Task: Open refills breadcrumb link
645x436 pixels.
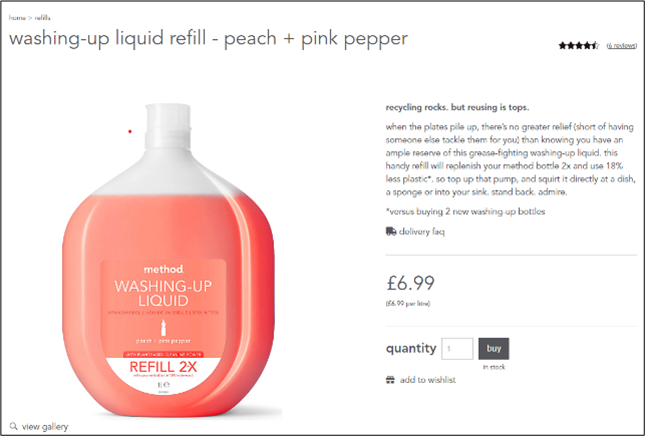Action: pos(42,18)
